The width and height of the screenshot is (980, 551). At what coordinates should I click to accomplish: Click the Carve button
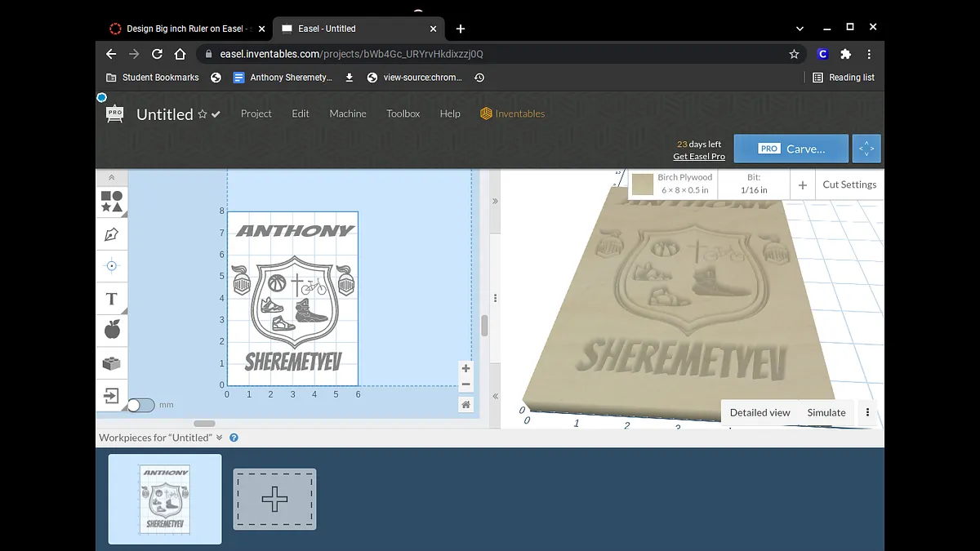(791, 149)
